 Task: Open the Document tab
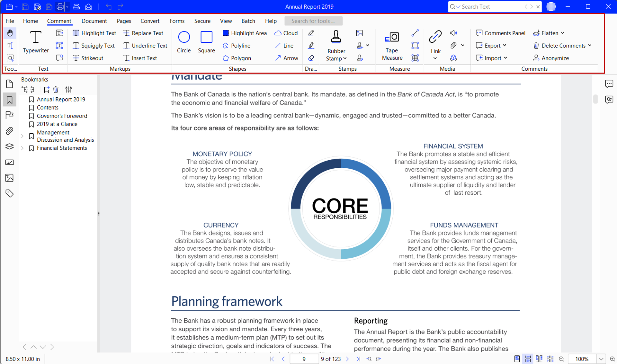(x=94, y=21)
